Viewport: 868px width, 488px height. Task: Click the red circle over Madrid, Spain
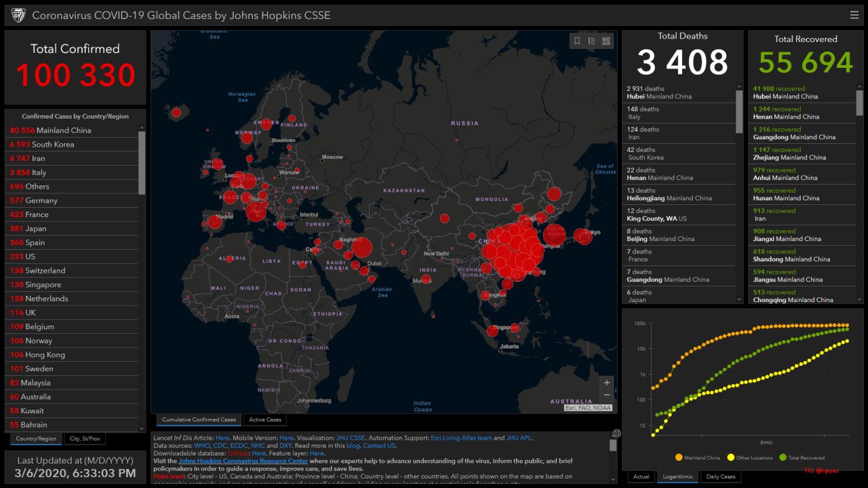click(x=215, y=222)
